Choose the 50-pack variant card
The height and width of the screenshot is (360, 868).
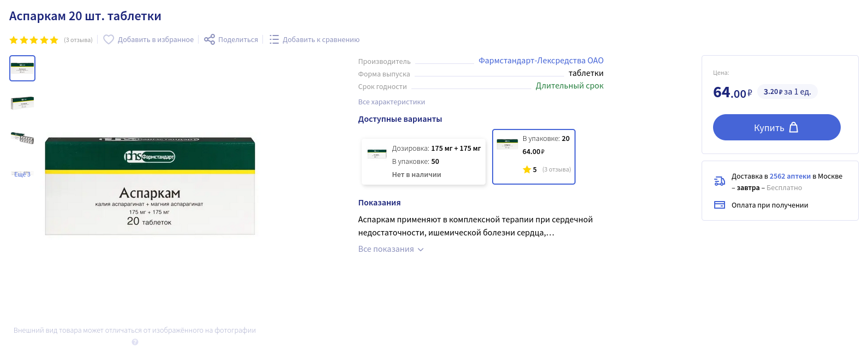pos(423,162)
